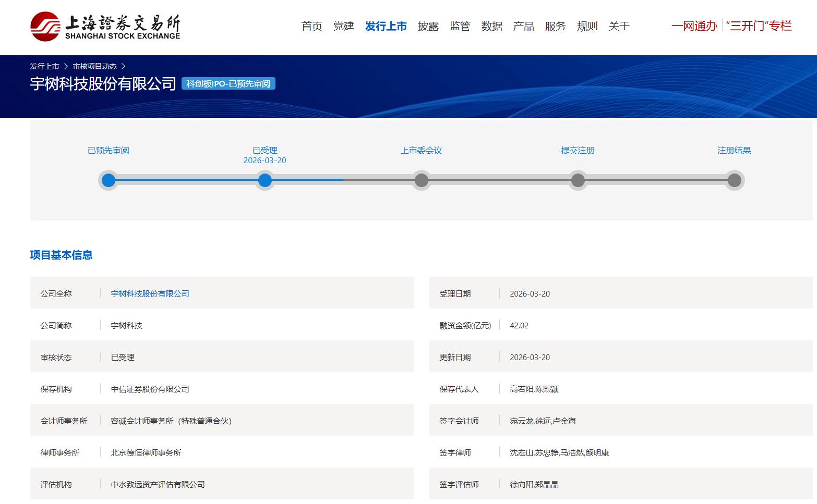Open the 宇树科技股份有限公司 company name link

(x=150, y=294)
